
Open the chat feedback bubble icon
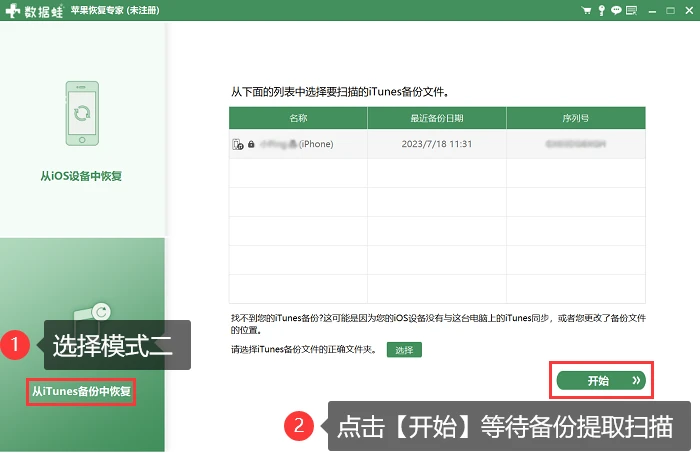(616, 10)
